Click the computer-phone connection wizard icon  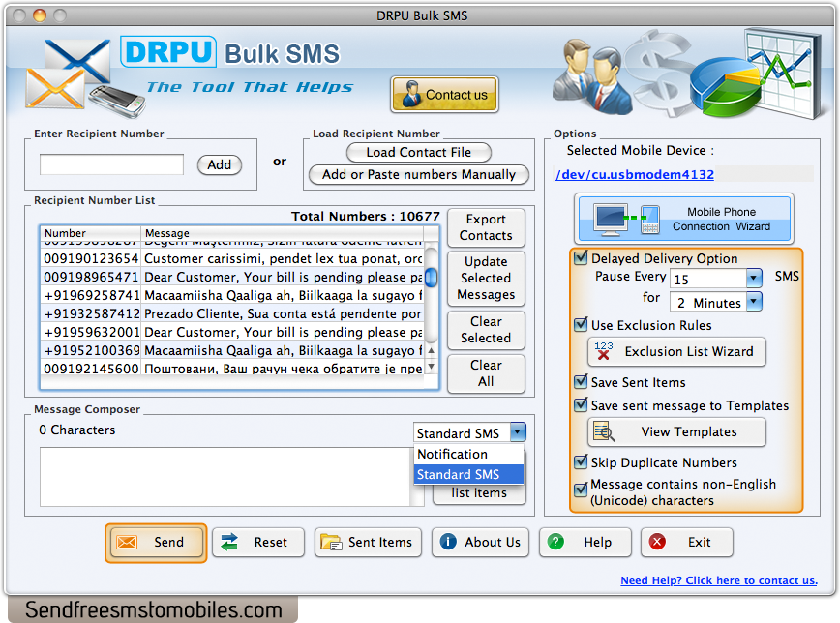click(x=627, y=220)
